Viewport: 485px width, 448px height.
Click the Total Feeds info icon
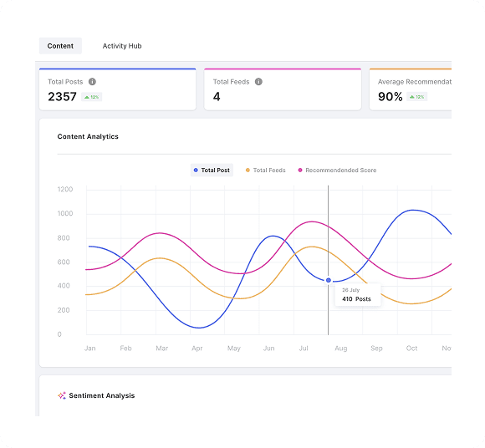point(258,82)
